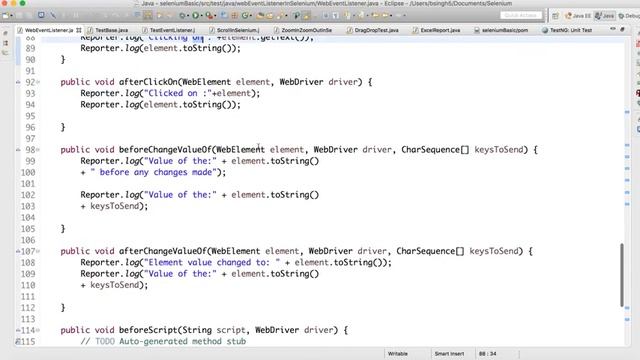The image size is (640, 360).
Task: Click the 88 : 34 cursor position status
Action: point(487,353)
